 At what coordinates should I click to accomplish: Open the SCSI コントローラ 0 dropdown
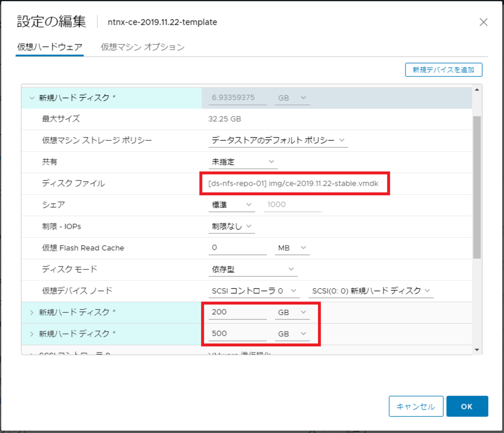254,291
